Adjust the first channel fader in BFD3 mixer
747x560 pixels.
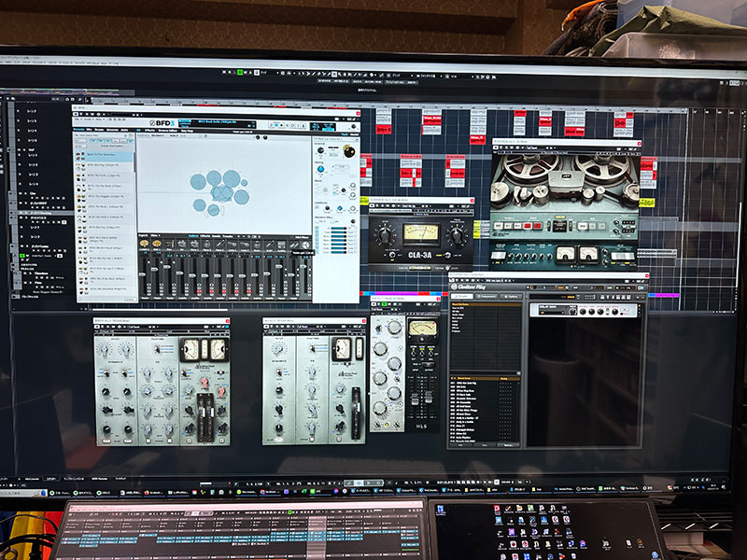pyautogui.click(x=143, y=274)
